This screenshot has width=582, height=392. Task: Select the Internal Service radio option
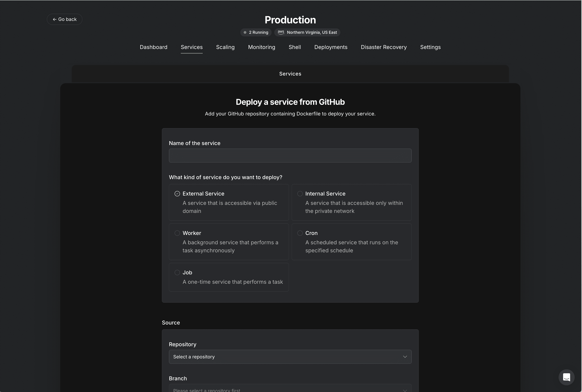coord(352,202)
